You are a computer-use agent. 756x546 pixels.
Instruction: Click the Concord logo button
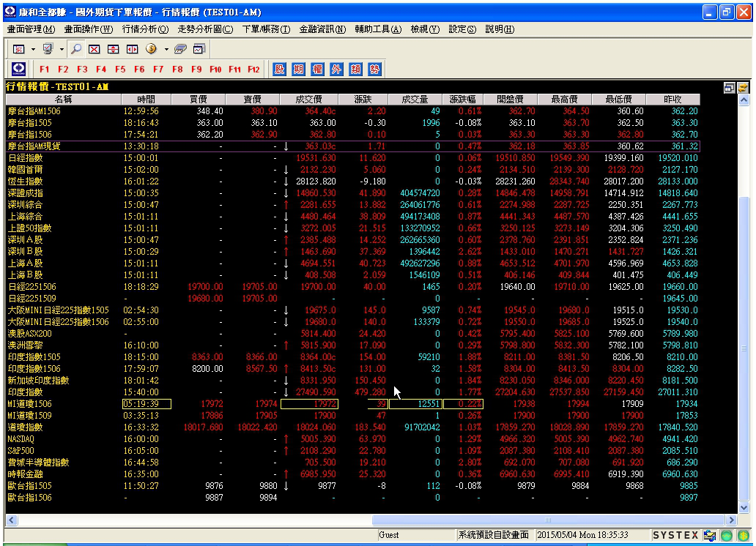pos(19,69)
